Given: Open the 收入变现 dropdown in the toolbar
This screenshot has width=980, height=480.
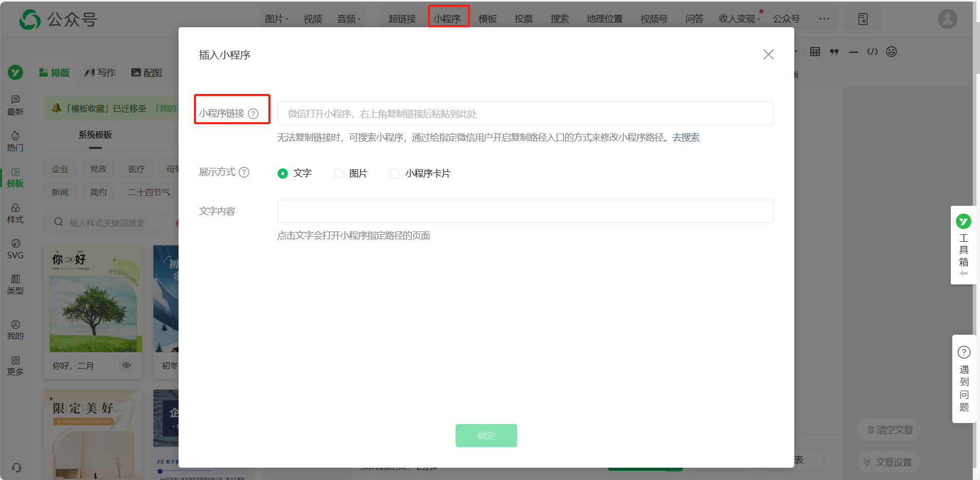Looking at the screenshot, I should [739, 19].
